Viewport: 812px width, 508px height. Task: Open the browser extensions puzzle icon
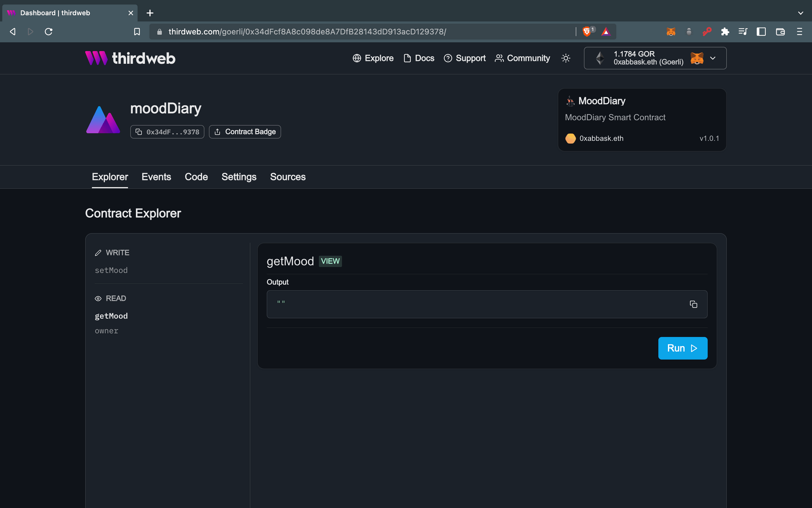point(725,31)
